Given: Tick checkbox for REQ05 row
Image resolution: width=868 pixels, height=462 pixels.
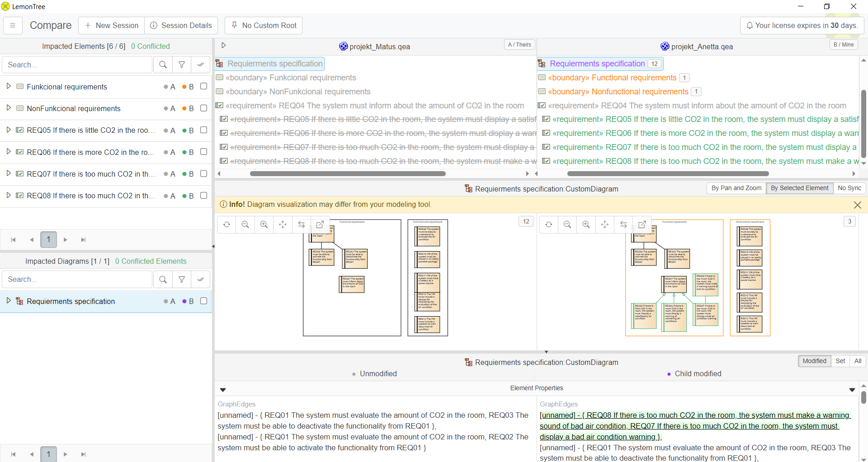Looking at the screenshot, I should tap(203, 130).
